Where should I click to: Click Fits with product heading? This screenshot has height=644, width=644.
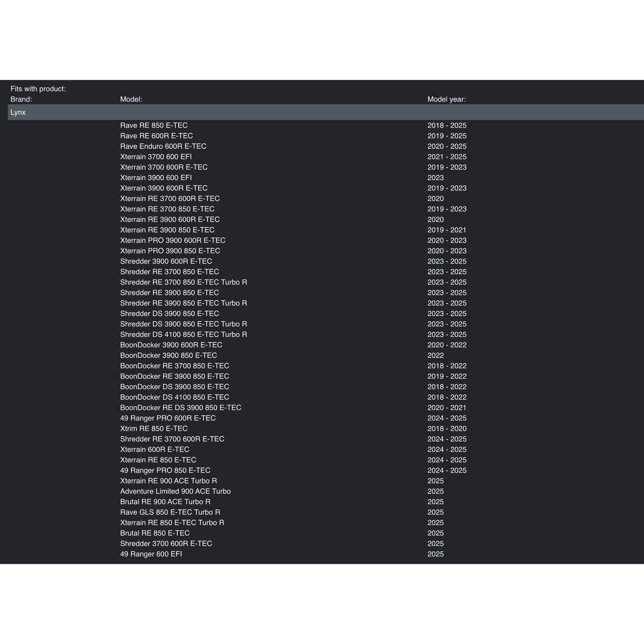38,89
